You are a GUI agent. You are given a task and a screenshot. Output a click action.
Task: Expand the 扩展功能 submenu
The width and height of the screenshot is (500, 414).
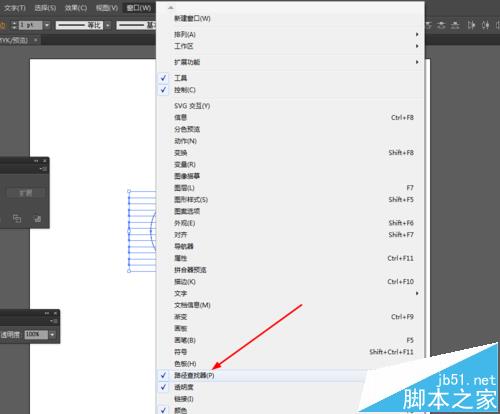tap(290, 62)
